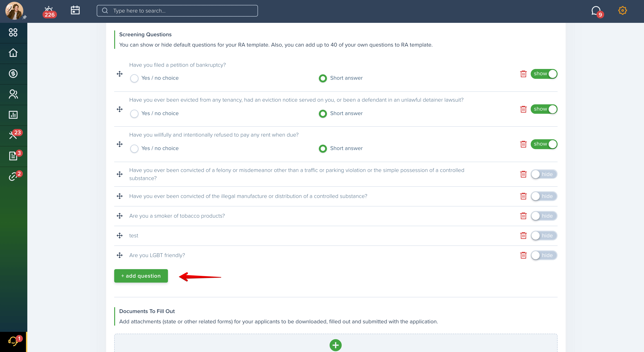This screenshot has width=644, height=352.
Task: Open the orange settings gear
Action: click(x=623, y=11)
